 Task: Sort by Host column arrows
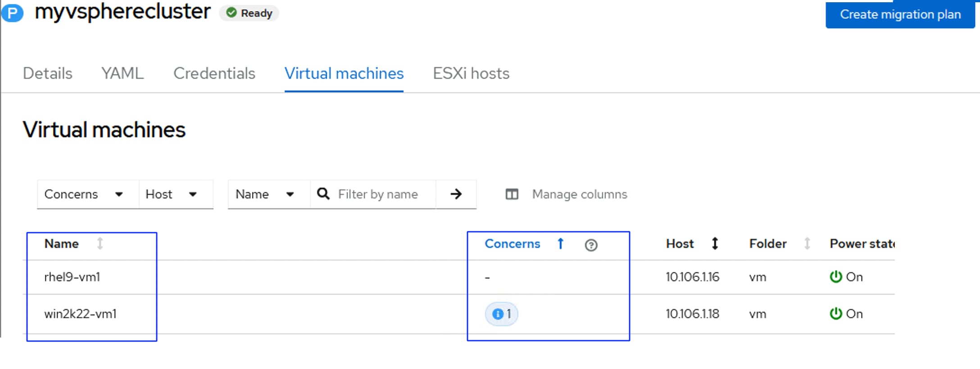click(715, 244)
